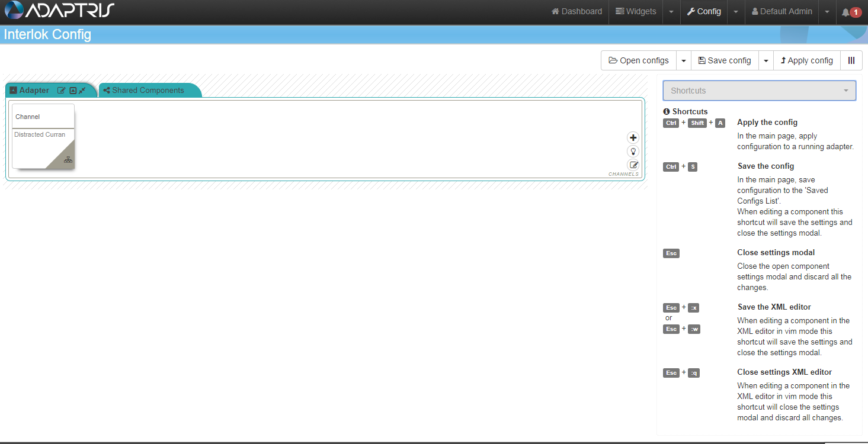
Task: Open the Open configs dropdown arrow
Action: tap(684, 60)
